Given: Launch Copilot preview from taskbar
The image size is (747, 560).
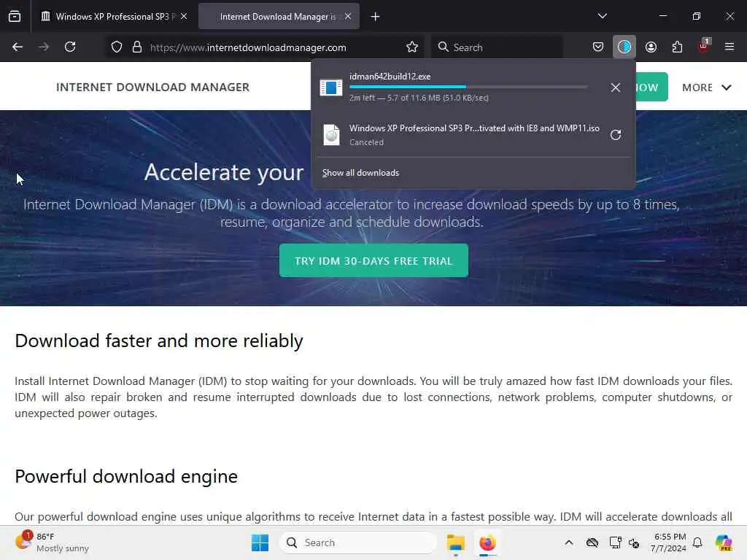Looking at the screenshot, I should [724, 542].
